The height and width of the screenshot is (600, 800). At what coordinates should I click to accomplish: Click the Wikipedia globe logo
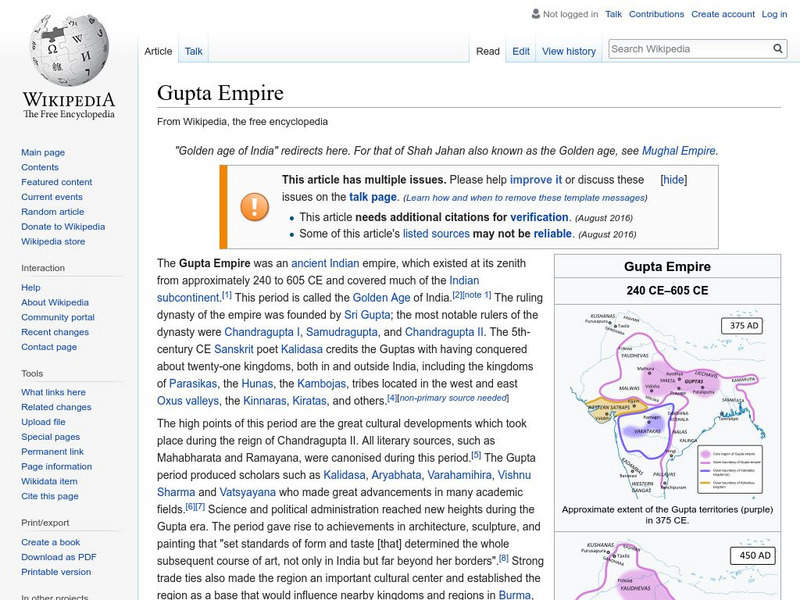pos(69,50)
